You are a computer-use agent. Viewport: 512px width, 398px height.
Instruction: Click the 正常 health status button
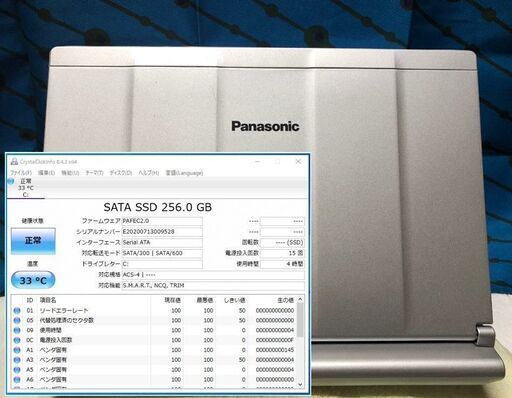coord(33,241)
